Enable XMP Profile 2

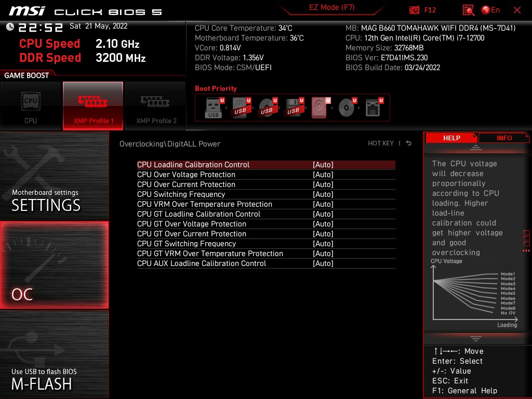(x=155, y=105)
